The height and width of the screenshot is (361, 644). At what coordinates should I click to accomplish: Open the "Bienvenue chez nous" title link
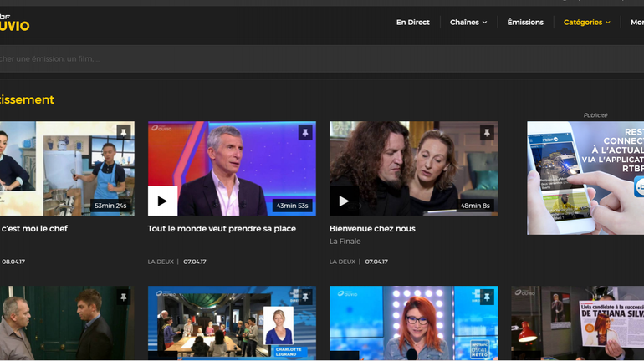tap(372, 229)
